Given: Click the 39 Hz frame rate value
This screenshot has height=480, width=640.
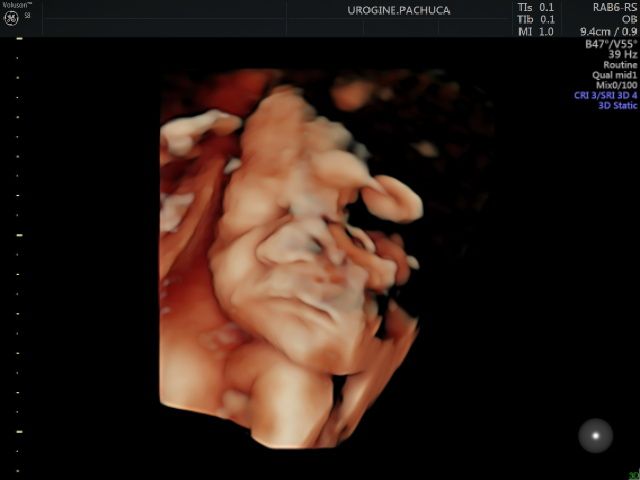Looking at the screenshot, I should 622,55.
